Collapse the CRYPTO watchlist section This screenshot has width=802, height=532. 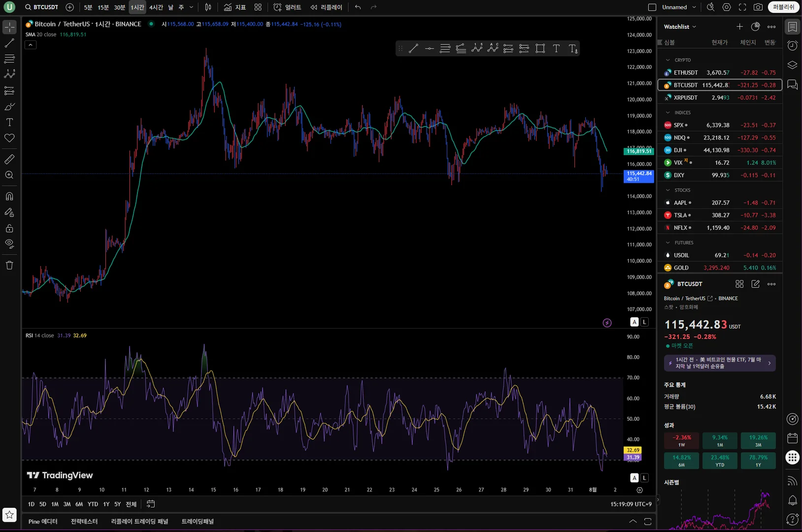point(668,60)
